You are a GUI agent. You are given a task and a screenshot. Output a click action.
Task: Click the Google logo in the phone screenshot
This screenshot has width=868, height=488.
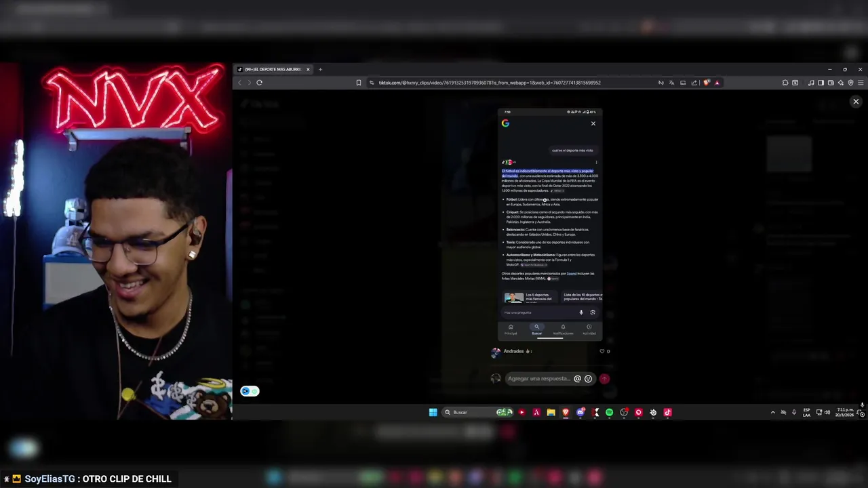[x=505, y=123]
